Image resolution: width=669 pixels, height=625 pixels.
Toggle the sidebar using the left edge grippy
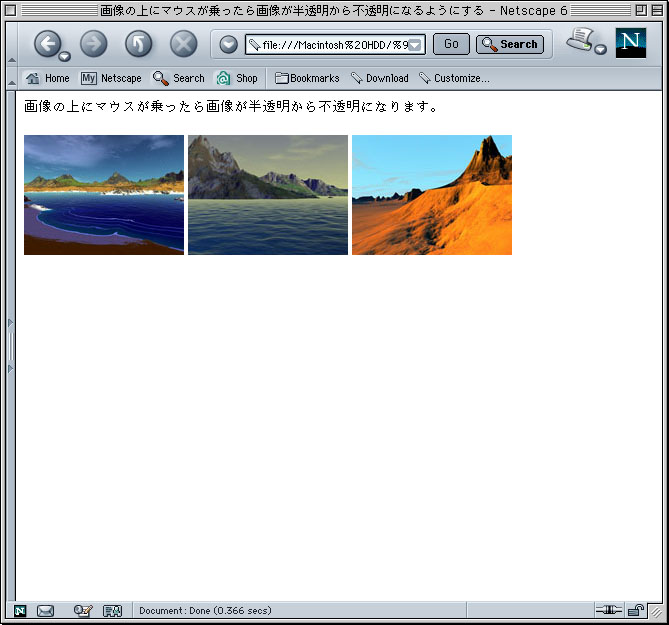click(11, 346)
